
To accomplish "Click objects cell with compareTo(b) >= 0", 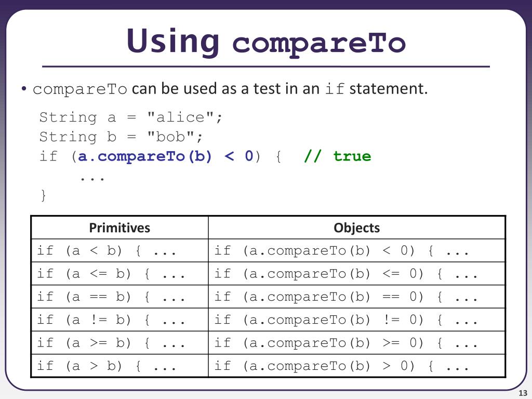I will (x=356, y=343).
